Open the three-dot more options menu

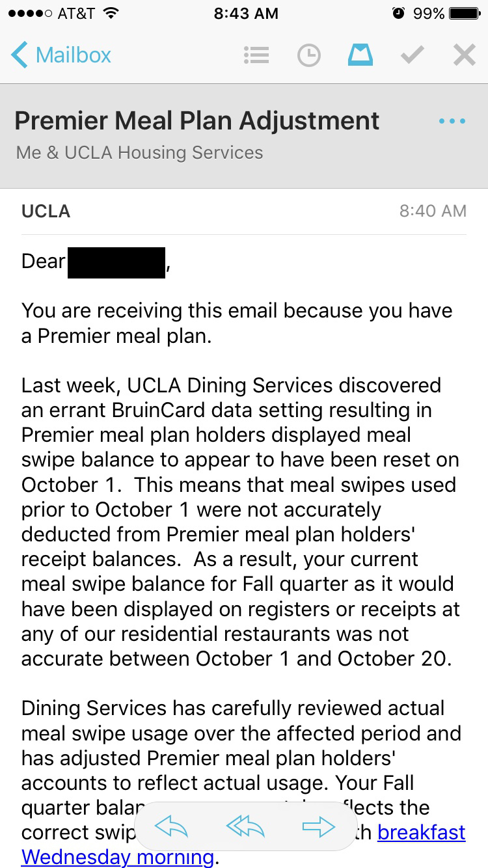tap(452, 121)
